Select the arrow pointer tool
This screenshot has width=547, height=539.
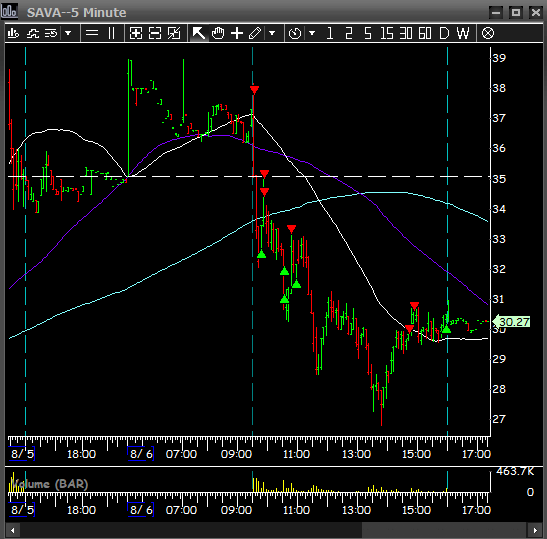click(x=199, y=33)
